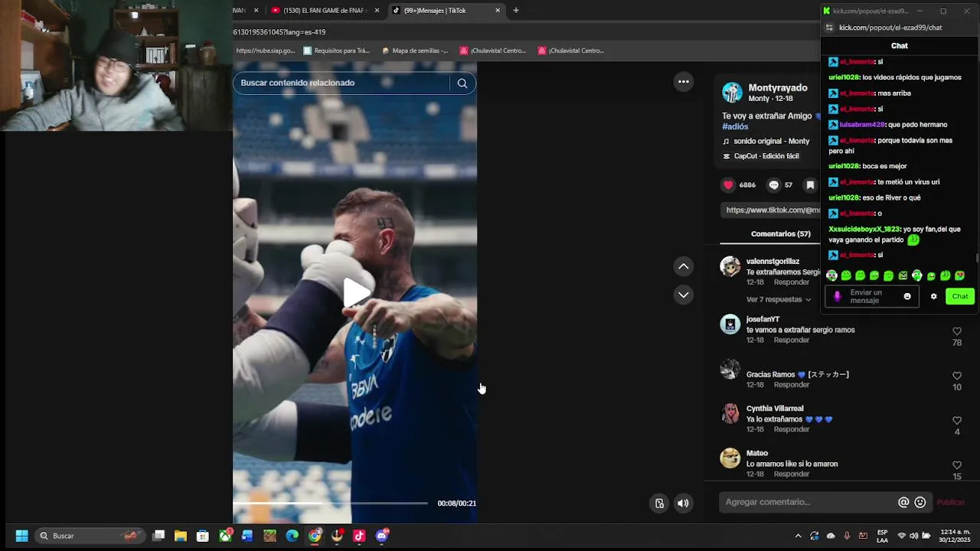Open the #adiós hashtag

(735, 126)
